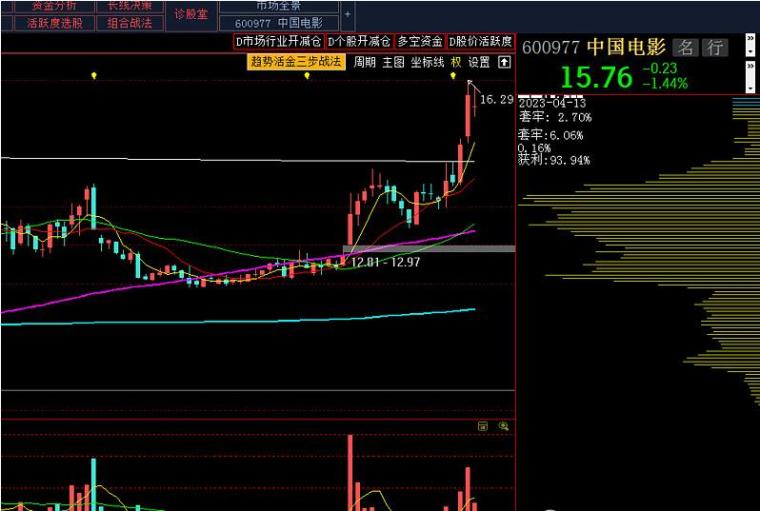Click the plus icon beside 市场全景 tab

click(348, 15)
